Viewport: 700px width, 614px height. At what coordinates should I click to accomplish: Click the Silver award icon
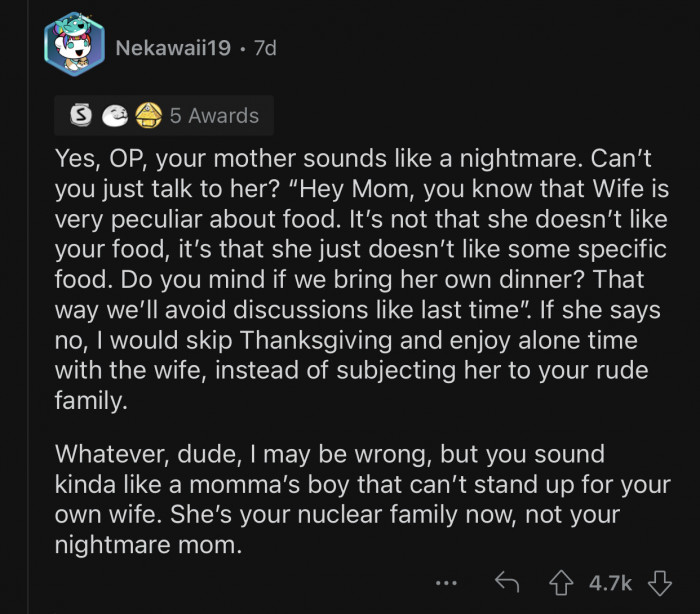pyautogui.click(x=76, y=116)
